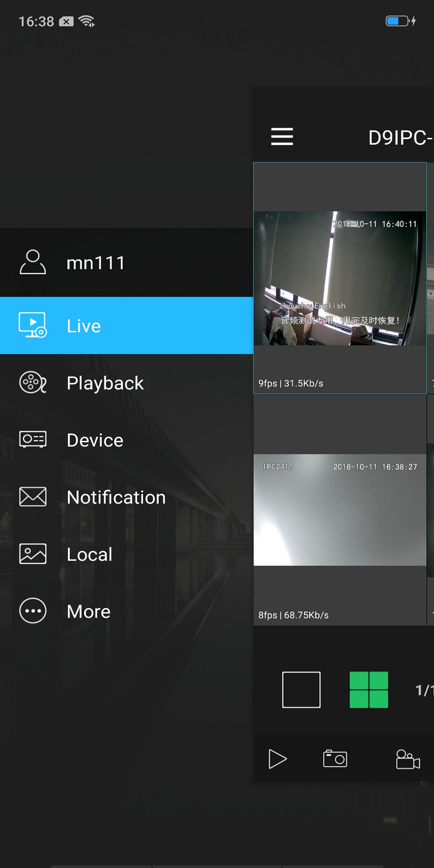Start playing the live stream
The height and width of the screenshot is (868, 434).
[277, 759]
